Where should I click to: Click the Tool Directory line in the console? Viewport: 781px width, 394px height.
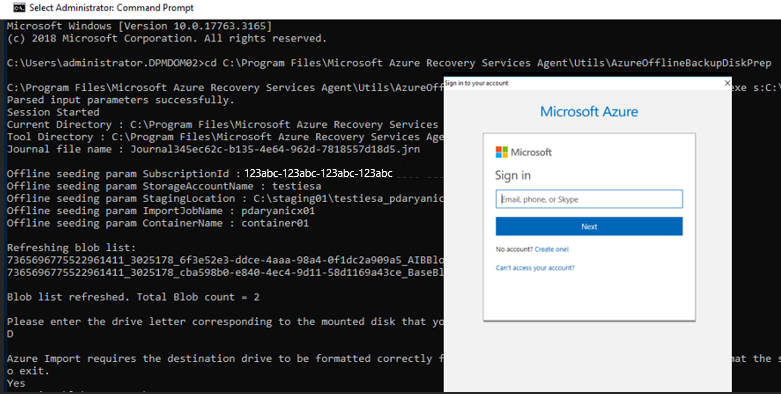(x=225, y=137)
